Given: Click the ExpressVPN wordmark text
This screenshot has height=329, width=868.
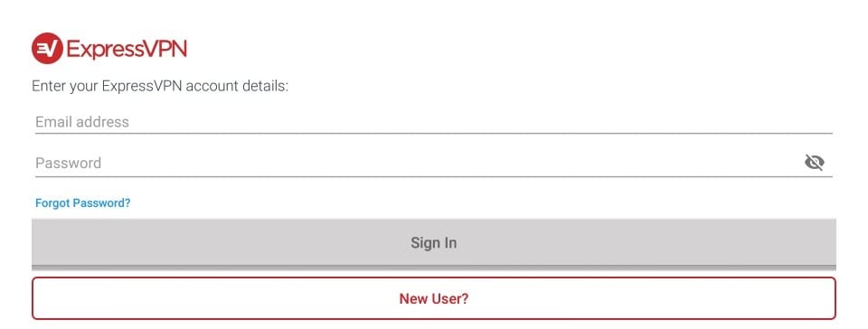Looking at the screenshot, I should click(x=127, y=49).
